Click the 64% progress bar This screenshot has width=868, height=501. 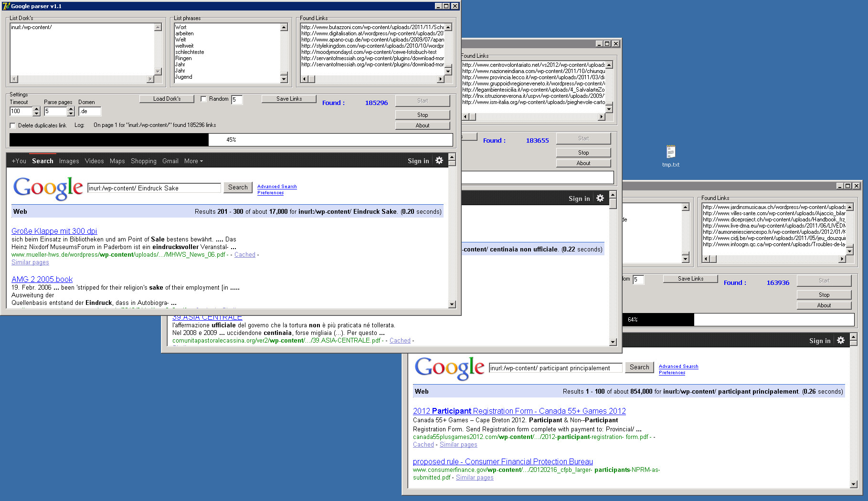738,320
